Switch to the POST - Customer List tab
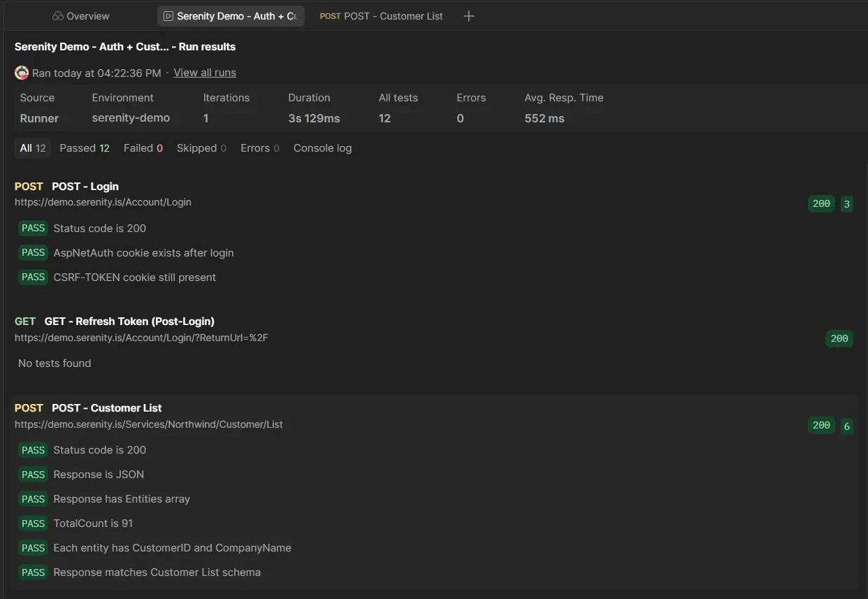Image resolution: width=868 pixels, height=599 pixels. 382,16
